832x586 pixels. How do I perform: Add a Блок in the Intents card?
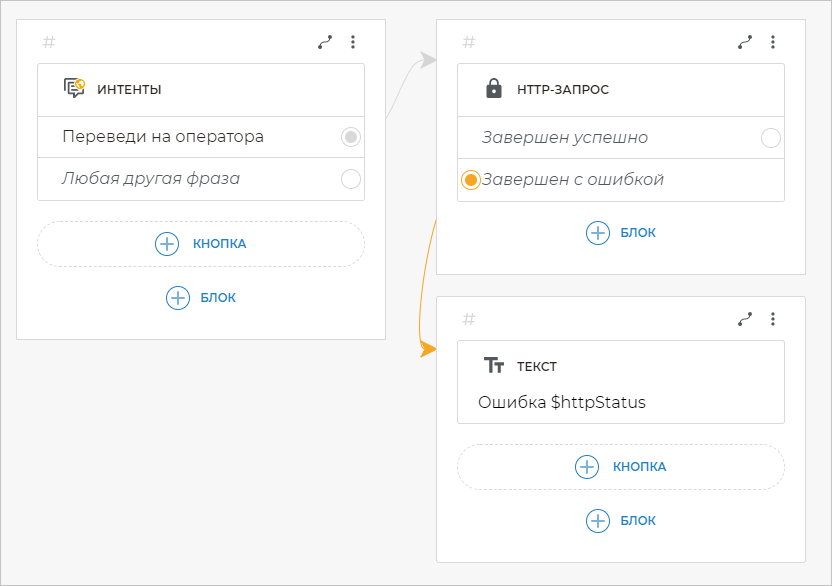[201, 297]
